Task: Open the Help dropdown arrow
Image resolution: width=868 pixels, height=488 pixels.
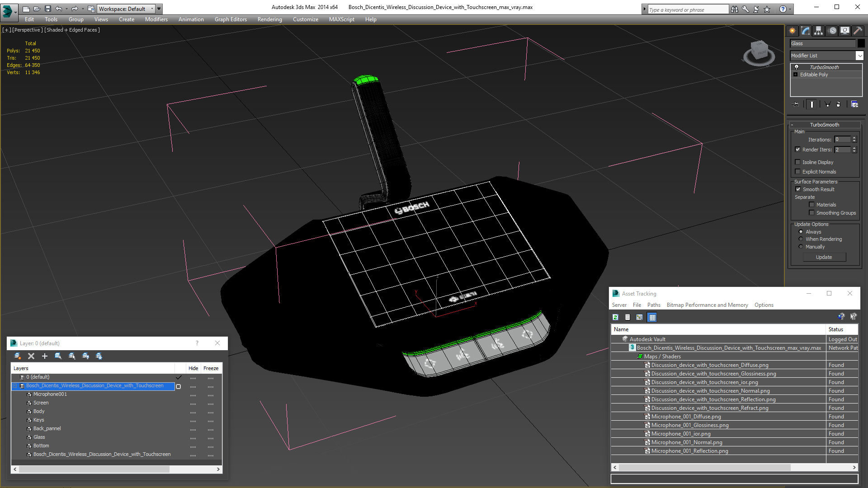Action: click(x=790, y=9)
